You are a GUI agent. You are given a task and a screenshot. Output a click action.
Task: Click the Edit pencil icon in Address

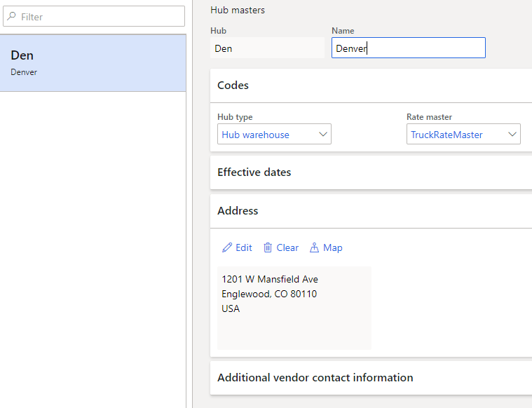tap(227, 247)
